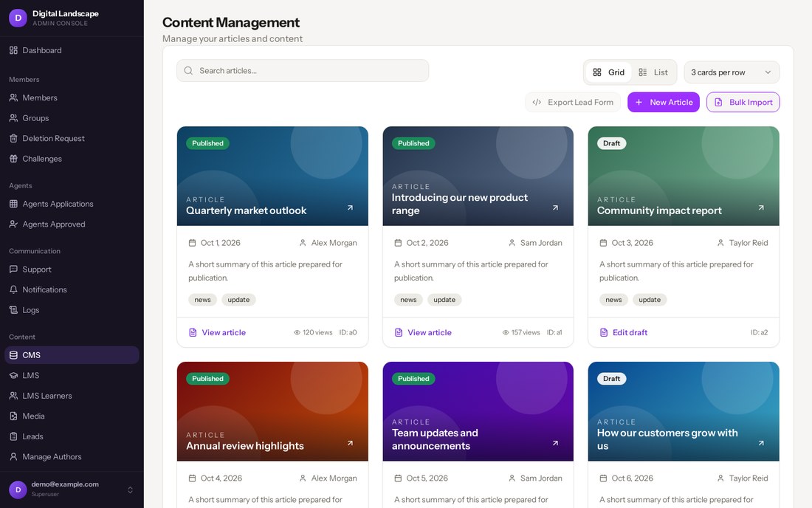Screen dimensions: 812x508
Task: Create a New Article
Action: point(664,102)
